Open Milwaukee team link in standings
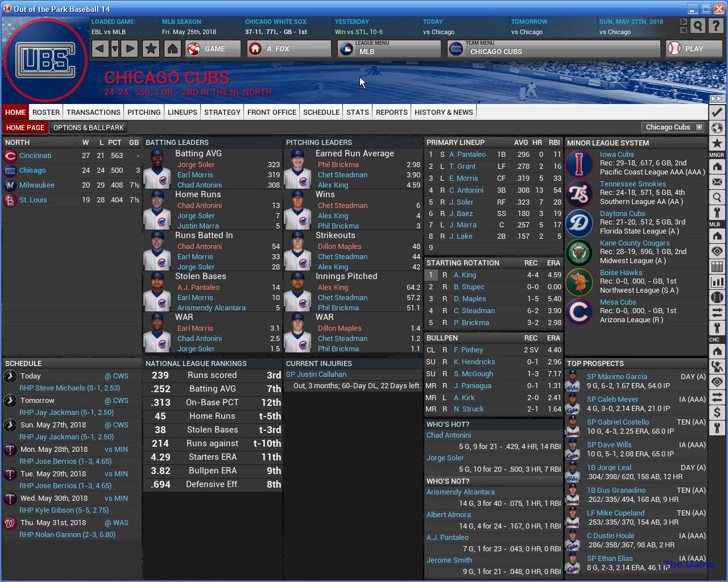This screenshot has width=728, height=582. [37, 185]
